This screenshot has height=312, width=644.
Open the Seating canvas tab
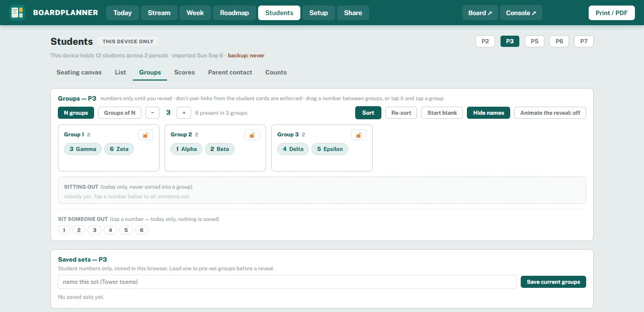79,72
